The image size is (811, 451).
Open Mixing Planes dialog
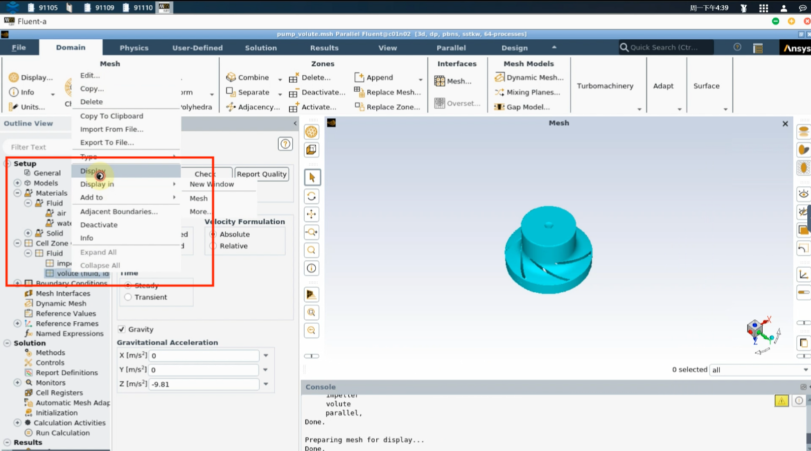528,92
